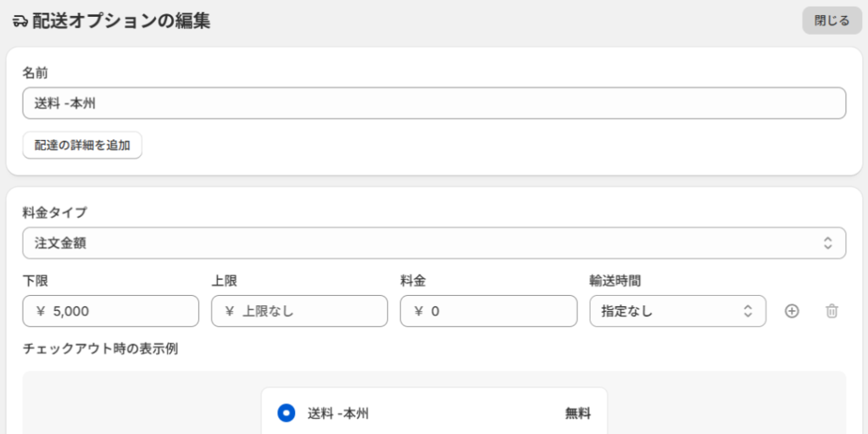Open the 輸送時間 dropdown showing 指定なし
Screen dimensions: 868x434
[x=677, y=311]
